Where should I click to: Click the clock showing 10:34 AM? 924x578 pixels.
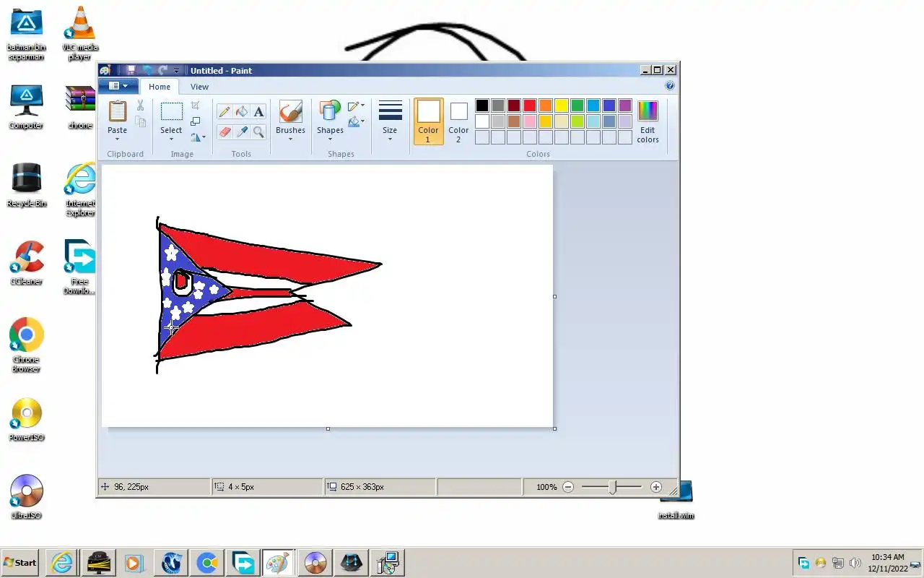(x=887, y=557)
